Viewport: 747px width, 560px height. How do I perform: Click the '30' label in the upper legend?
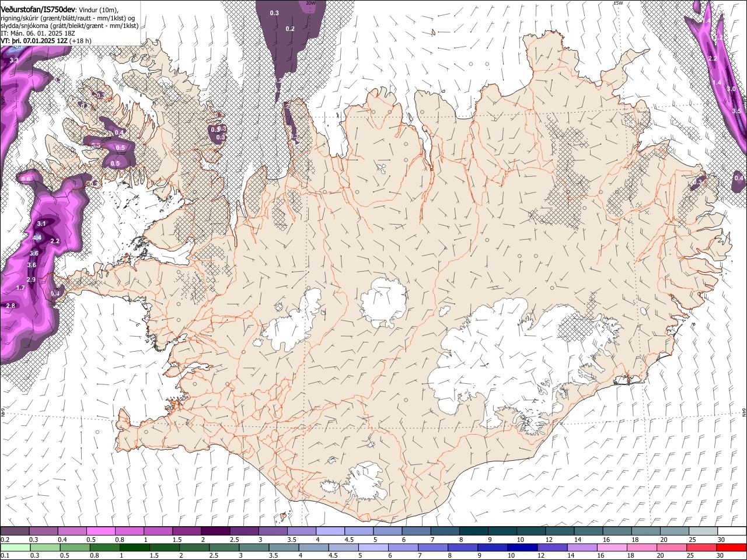[721, 540]
